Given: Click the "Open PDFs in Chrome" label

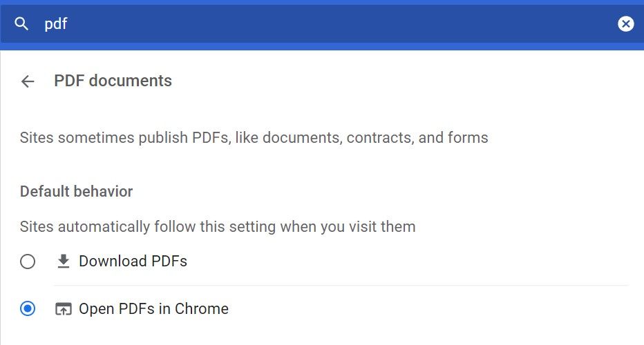Looking at the screenshot, I should [x=153, y=309].
